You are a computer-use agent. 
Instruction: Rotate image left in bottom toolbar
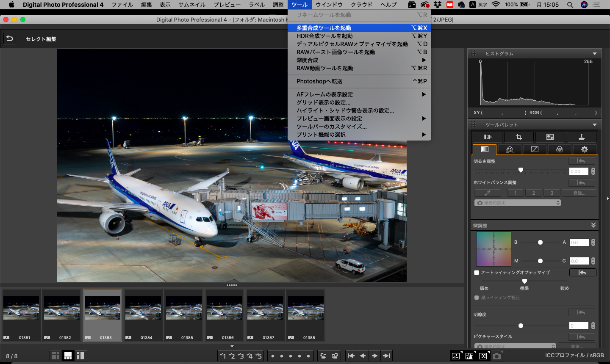(x=323, y=356)
